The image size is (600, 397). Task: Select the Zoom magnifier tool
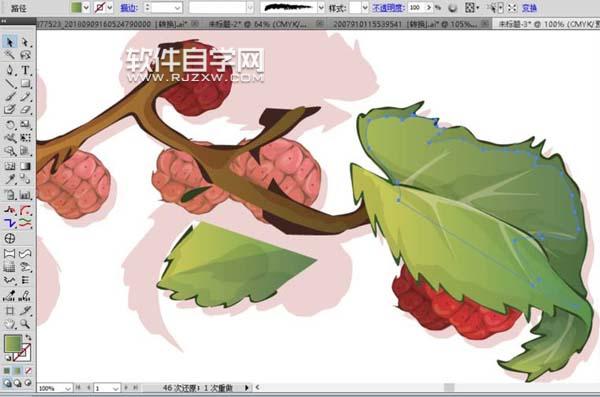[x=25, y=324]
